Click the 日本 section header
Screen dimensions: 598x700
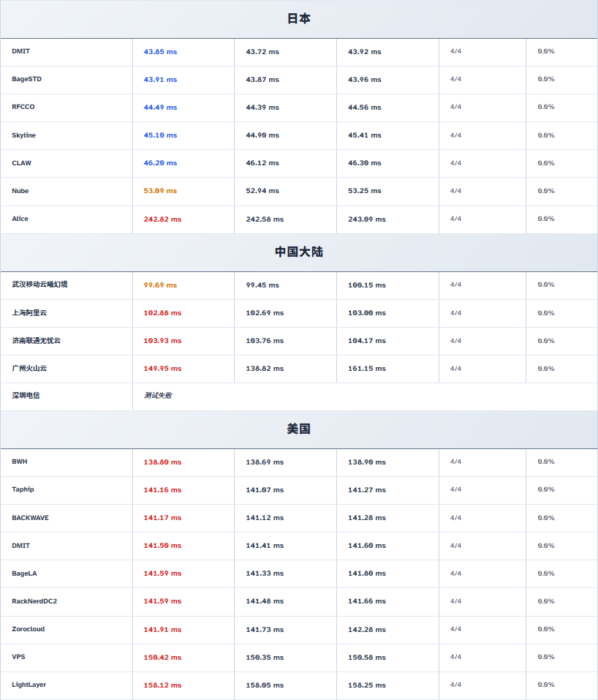[x=298, y=19]
